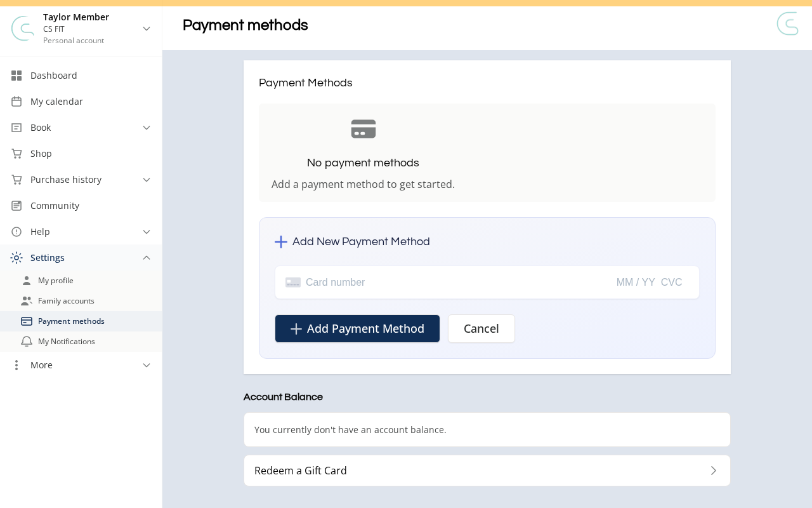Click 'Personal account' label
The width and height of the screenshot is (812, 508).
[74, 41]
